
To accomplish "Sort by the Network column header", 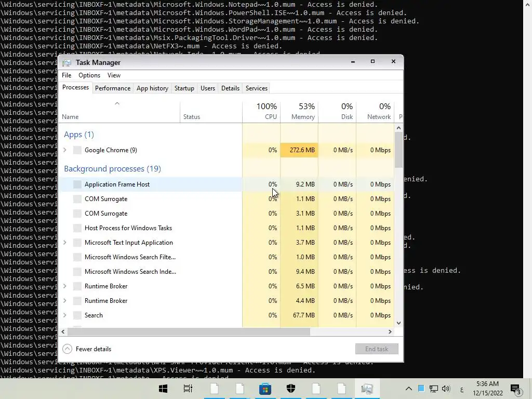I will 375,112.
